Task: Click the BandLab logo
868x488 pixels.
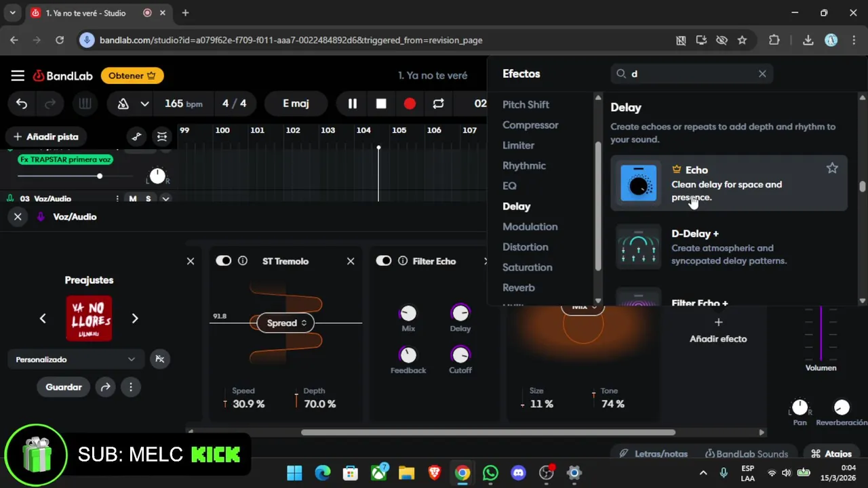Action: pos(64,76)
